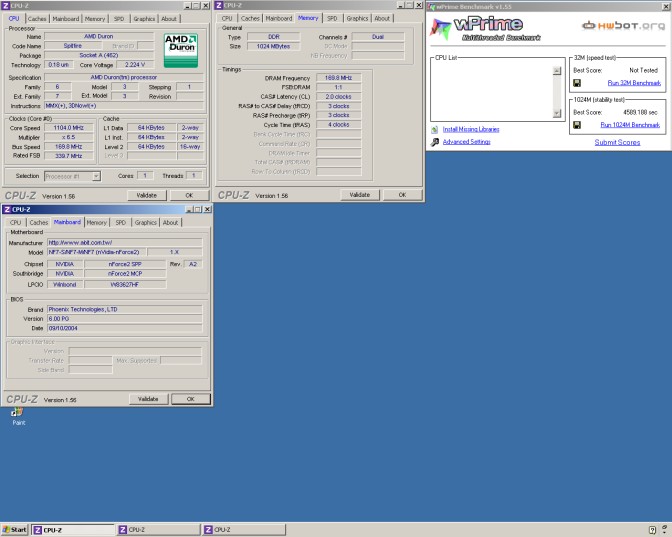
Task: Click the Run 1024M Benchmark link
Action: coord(630,125)
